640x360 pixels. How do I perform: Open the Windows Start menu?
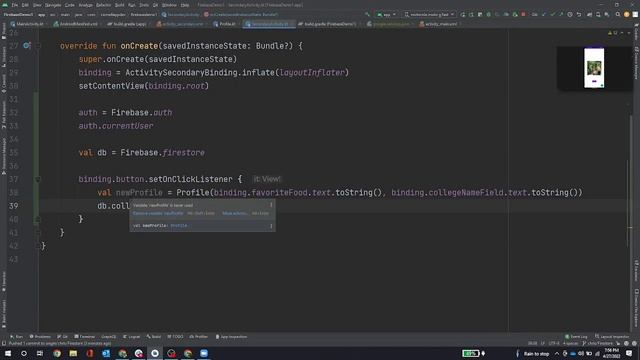8,353
